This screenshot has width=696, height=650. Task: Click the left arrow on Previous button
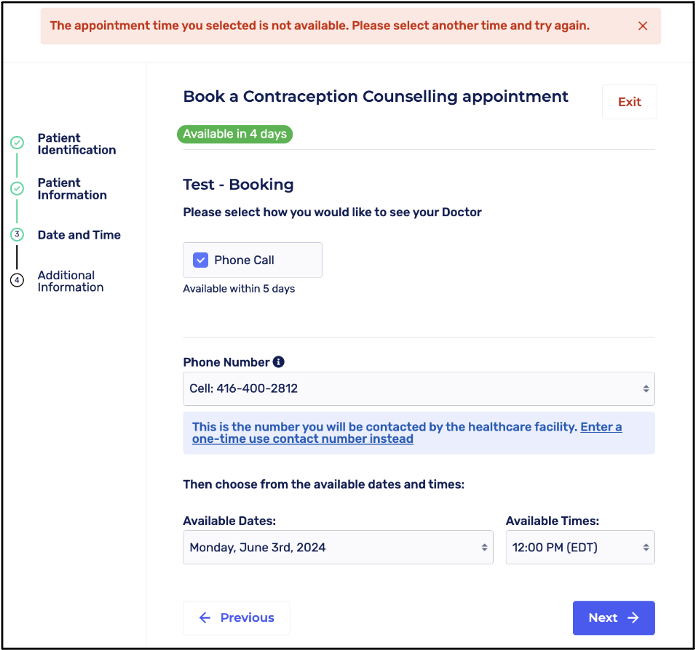coord(205,618)
